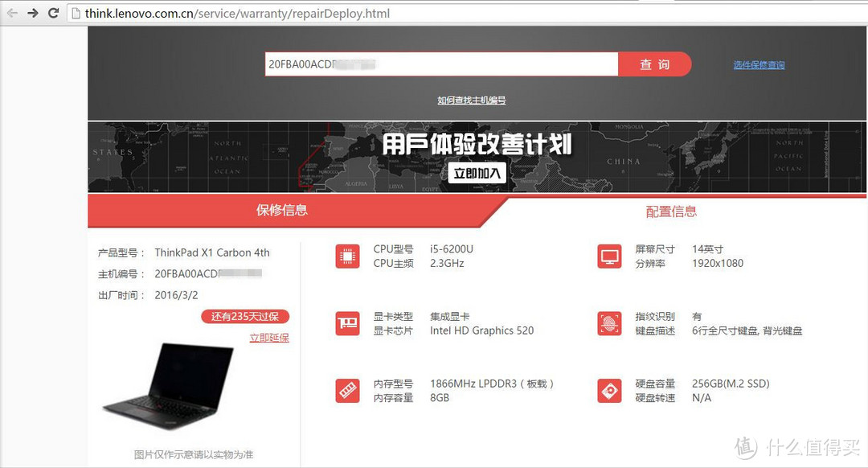Go forward with the browser forward arrow
The image size is (868, 468).
(33, 13)
